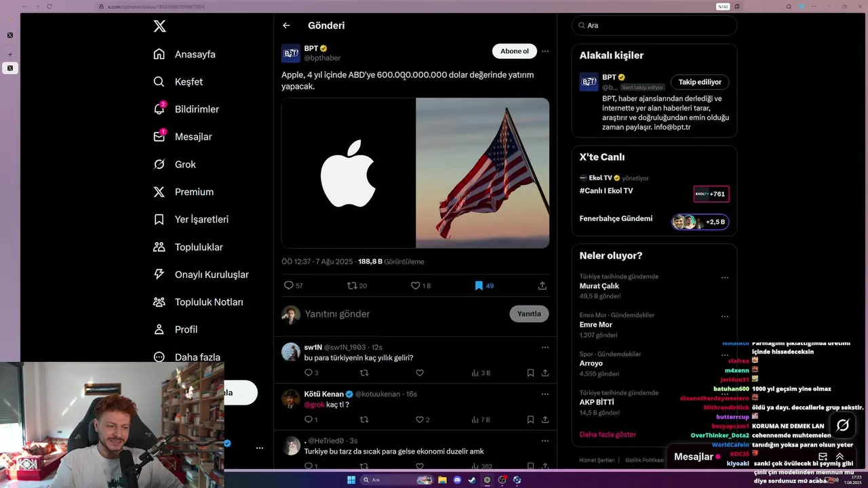The image size is (868, 488).
Task: Click the @grok mention link
Action: pos(314,405)
